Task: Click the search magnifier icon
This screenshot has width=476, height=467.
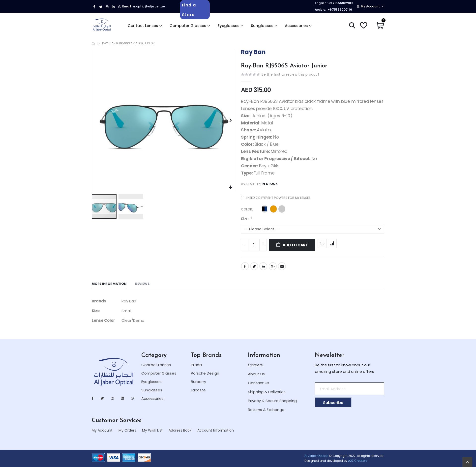Action: (352, 25)
